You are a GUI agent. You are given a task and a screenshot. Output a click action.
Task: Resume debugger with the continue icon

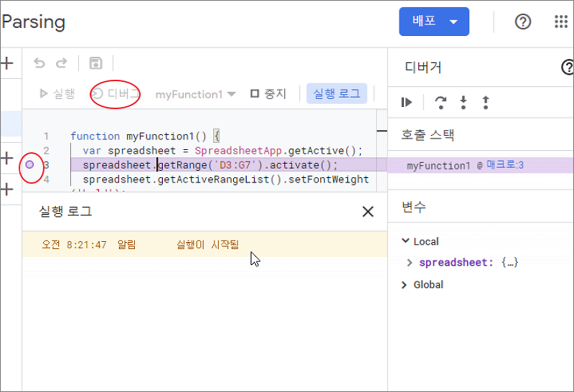coord(406,102)
